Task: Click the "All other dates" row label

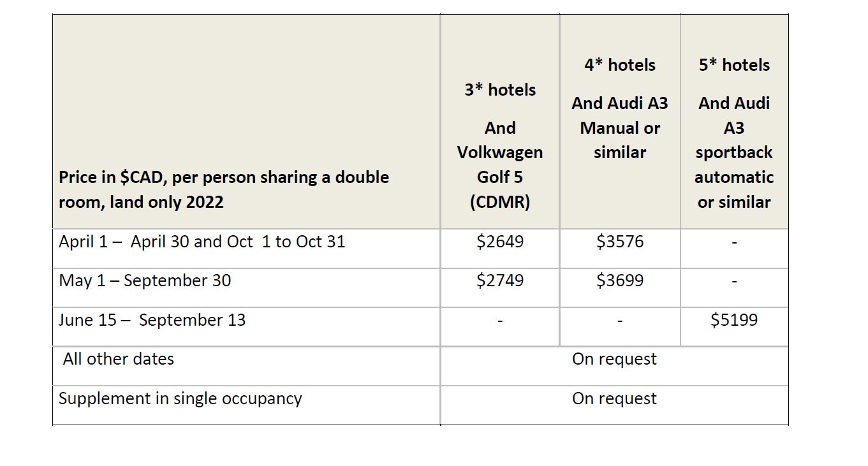Action: click(x=119, y=360)
